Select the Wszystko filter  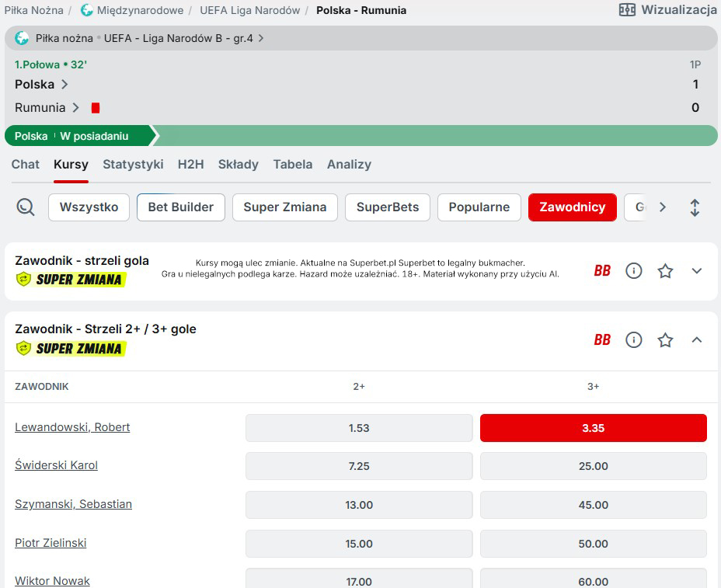coord(89,207)
